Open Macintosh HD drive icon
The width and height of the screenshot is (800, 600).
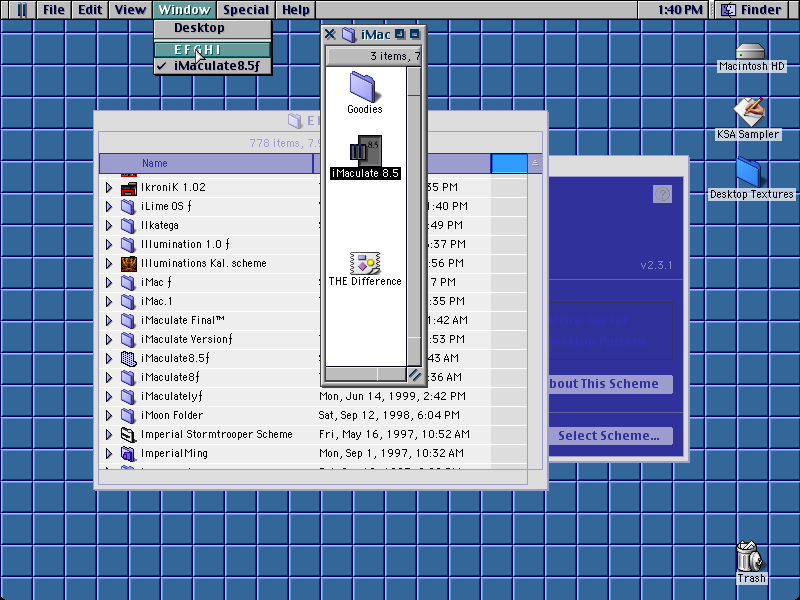point(751,51)
